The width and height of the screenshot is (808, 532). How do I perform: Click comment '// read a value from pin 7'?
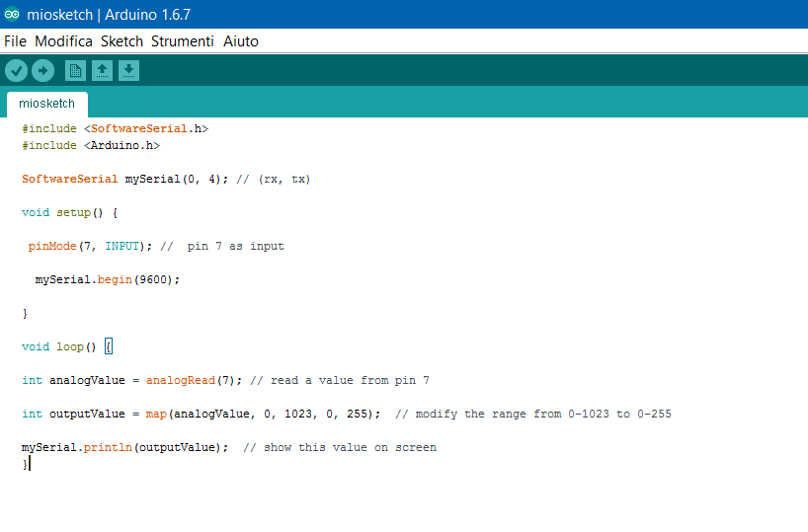click(x=340, y=381)
